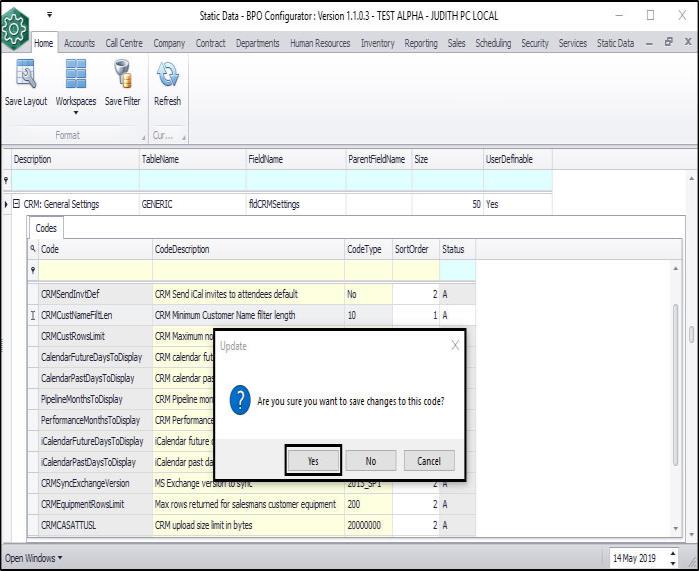Click ParentFieldName column header
The height and width of the screenshot is (571, 699).
point(379,159)
